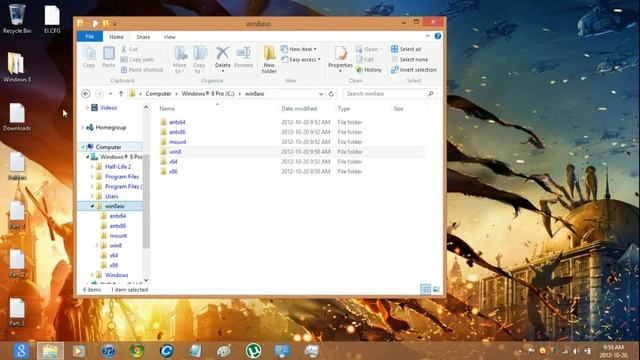The width and height of the screenshot is (640, 360).
Task: Click the History button in ribbon
Action: (369, 70)
